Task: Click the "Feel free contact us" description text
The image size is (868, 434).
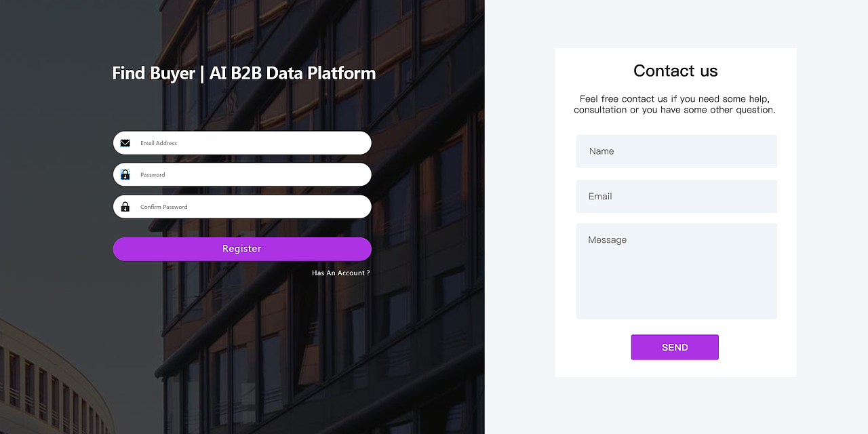Action: [675, 104]
